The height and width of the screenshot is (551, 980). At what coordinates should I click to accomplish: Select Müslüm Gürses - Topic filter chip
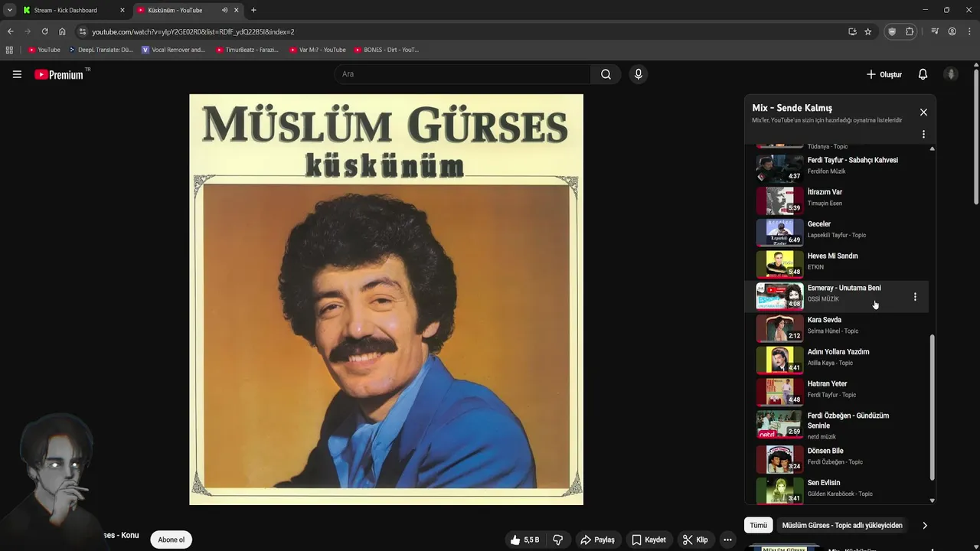click(x=842, y=525)
